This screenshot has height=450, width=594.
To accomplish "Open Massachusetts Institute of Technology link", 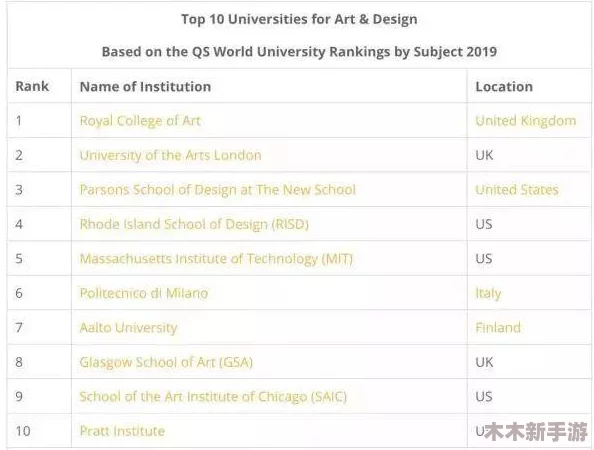I will pyautogui.click(x=216, y=259).
